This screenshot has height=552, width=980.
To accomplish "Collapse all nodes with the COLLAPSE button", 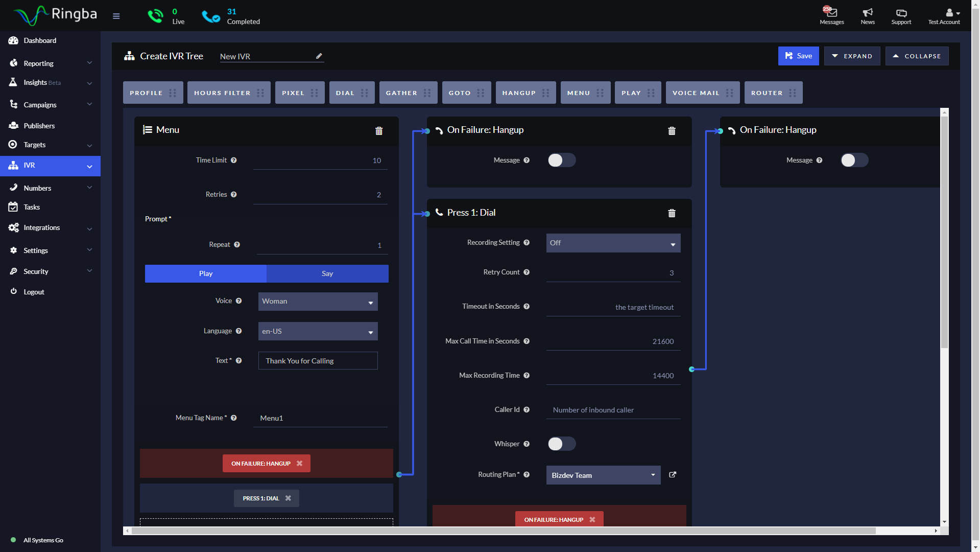I will click(x=917, y=56).
